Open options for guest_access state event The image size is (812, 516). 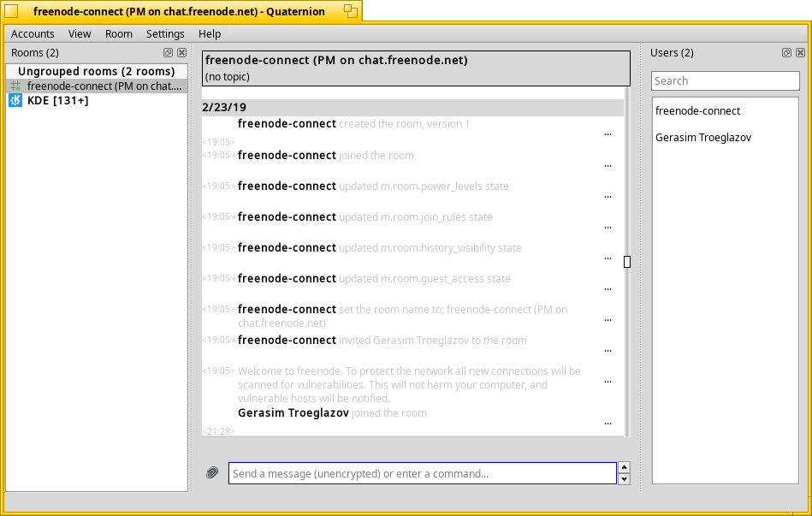coord(608,289)
